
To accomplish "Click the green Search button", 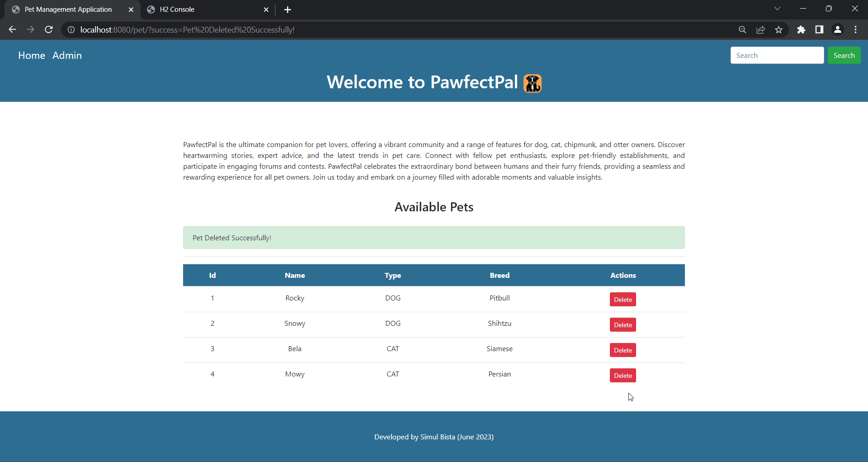I will [844, 55].
